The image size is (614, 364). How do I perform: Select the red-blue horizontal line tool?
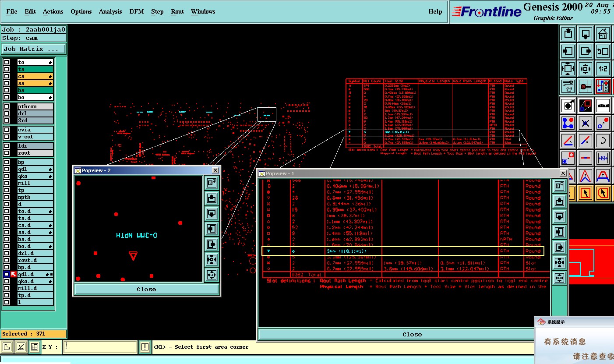(x=586, y=158)
